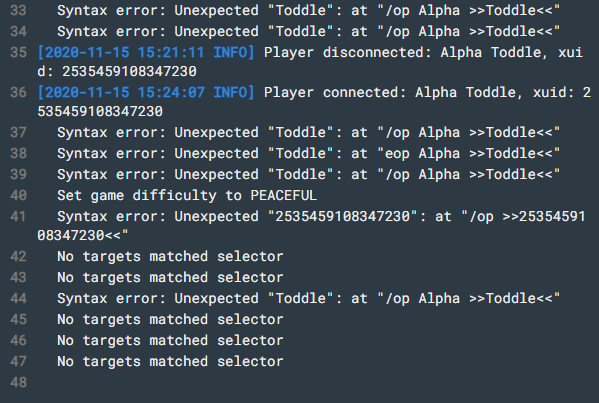The width and height of the screenshot is (599, 403).
Task: Click the Player disconnected log text
Action: point(309,62)
